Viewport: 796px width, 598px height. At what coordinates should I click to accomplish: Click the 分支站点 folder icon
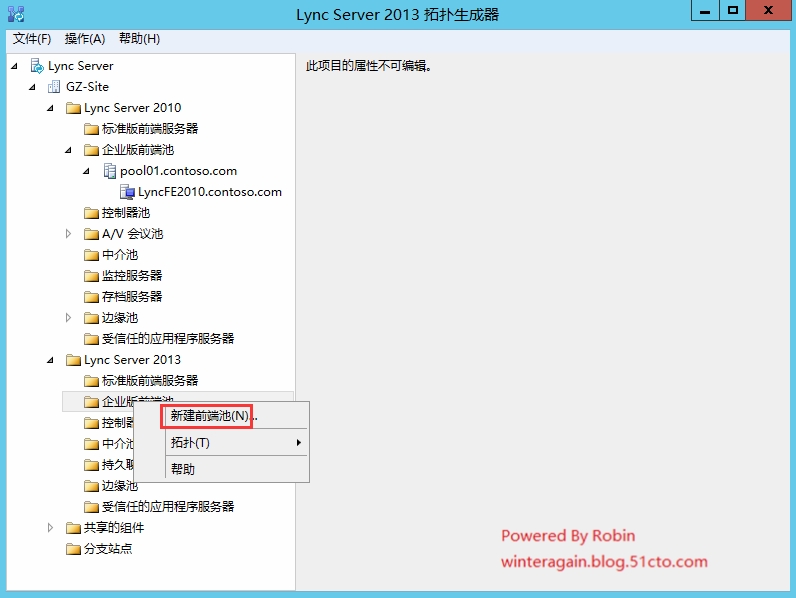pyautogui.click(x=74, y=549)
